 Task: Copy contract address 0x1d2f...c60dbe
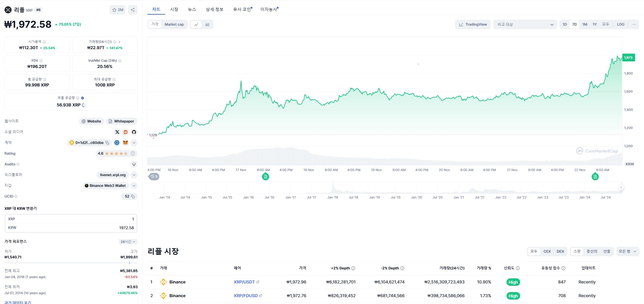click(107, 143)
